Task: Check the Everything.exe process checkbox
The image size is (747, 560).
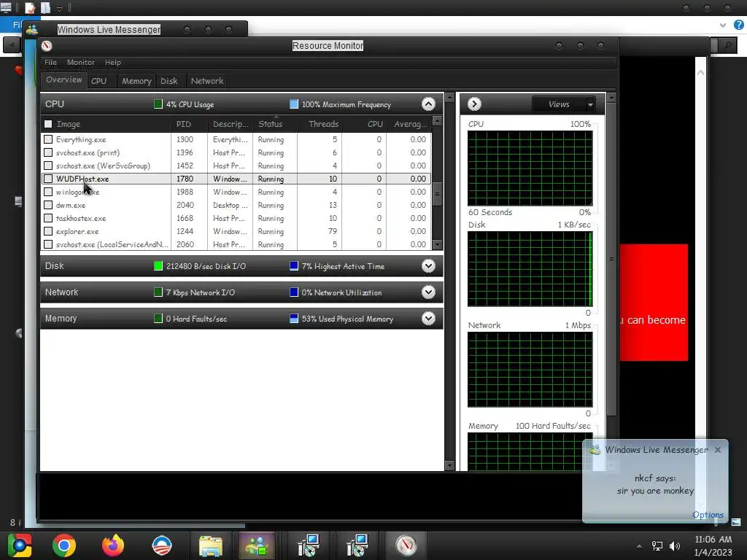Action: 48,139
